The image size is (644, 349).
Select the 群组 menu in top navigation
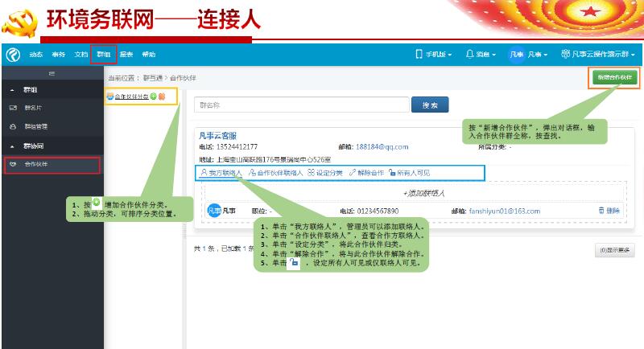pos(104,55)
